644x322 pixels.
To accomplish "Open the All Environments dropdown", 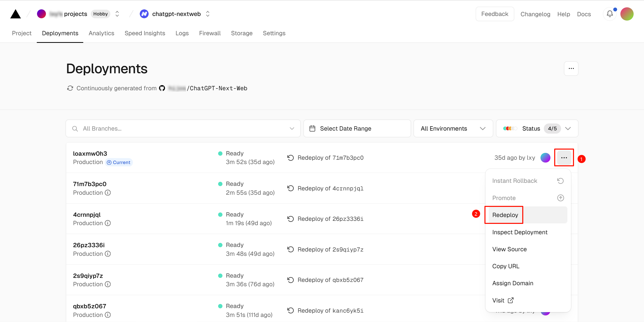I will (453, 129).
